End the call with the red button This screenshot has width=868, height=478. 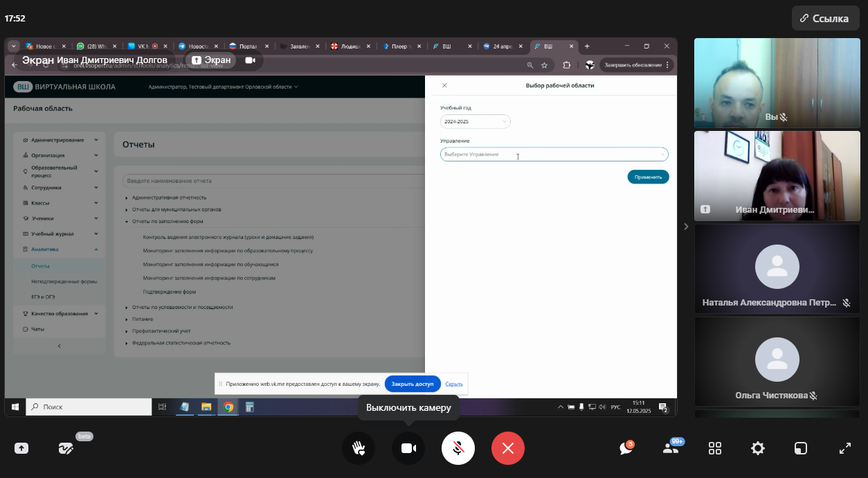(x=508, y=448)
